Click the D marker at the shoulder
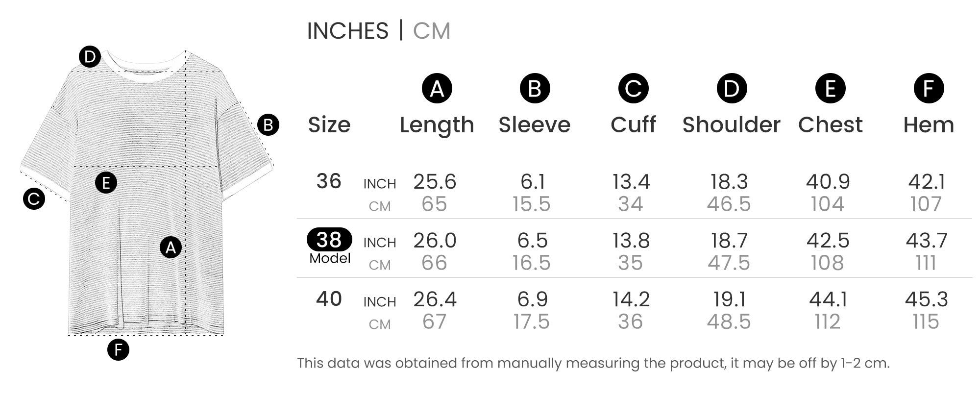The image size is (980, 395). pos(90,57)
